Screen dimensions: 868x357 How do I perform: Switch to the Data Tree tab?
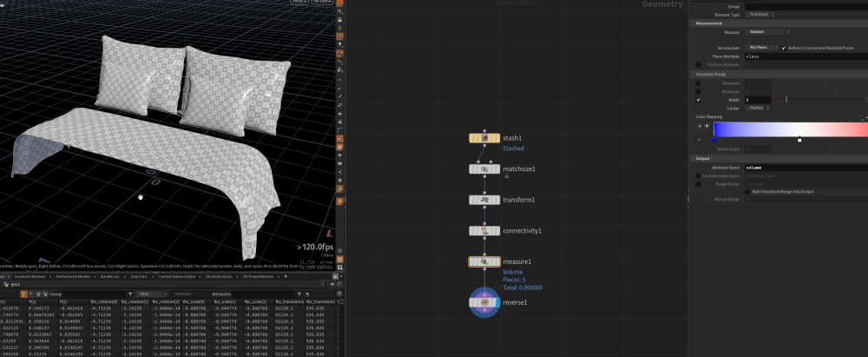(x=139, y=276)
